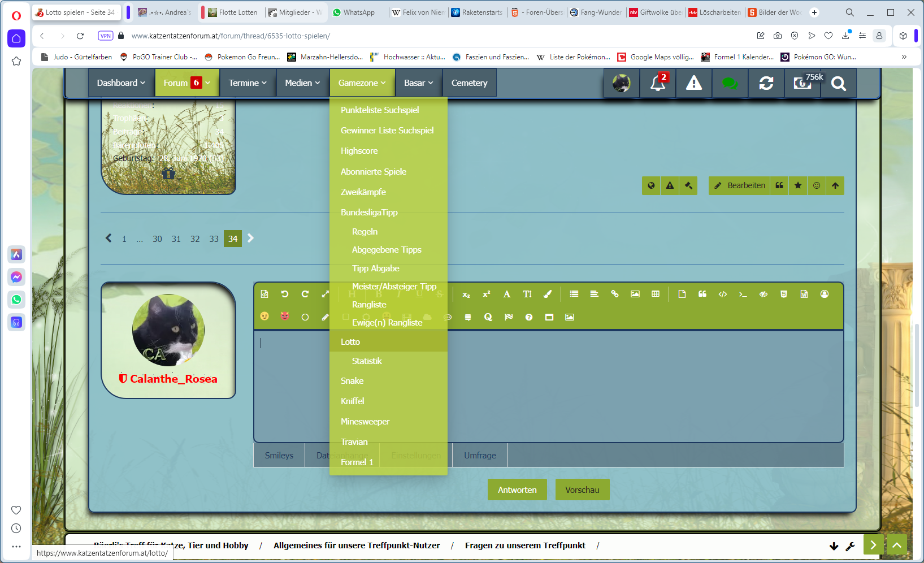Screen dimensions: 924x563
Task: Click the gavel moderation icon on the post
Action: click(x=688, y=185)
